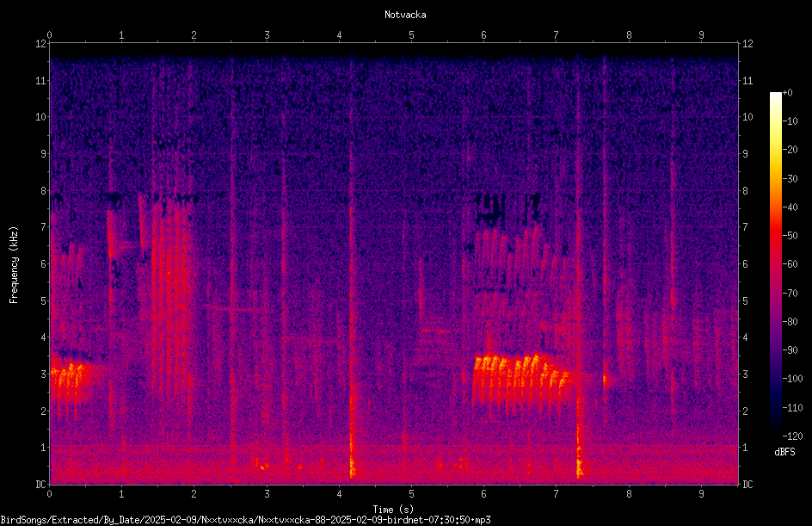Click the 9 second tick on bottom axis
This screenshot has height=526, width=812.
click(x=701, y=494)
